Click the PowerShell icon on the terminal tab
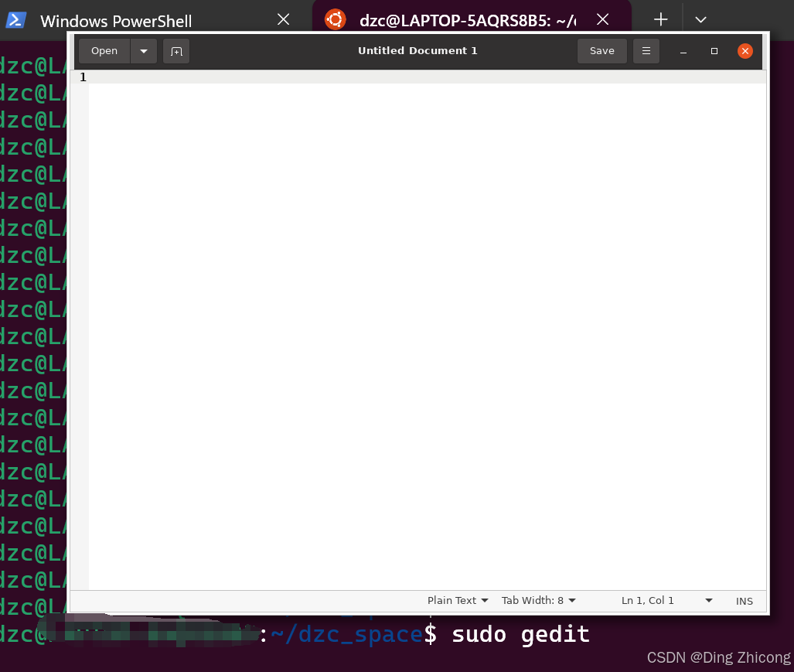This screenshot has height=672, width=794. 17,19
